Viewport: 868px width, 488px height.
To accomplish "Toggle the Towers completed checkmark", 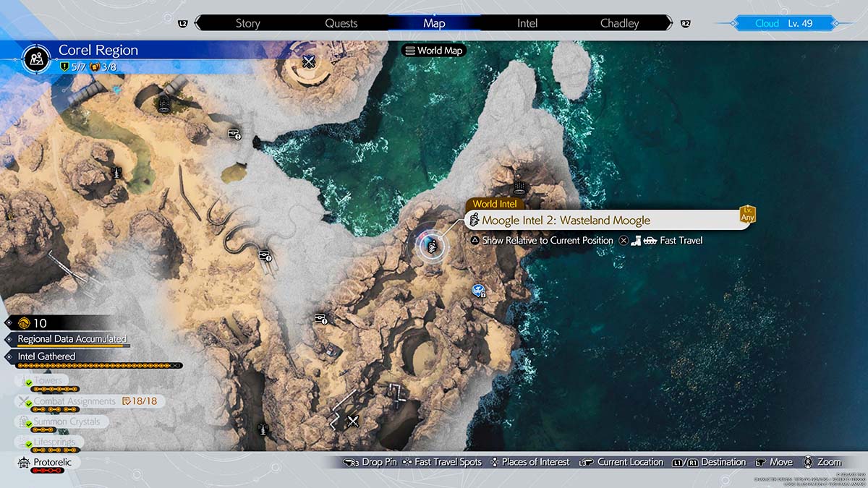I will 28,382.
